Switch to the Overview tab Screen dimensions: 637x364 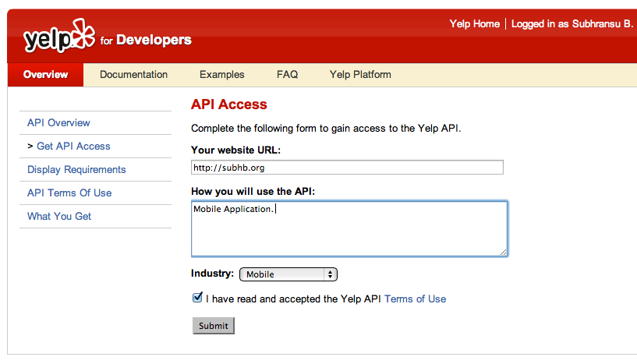pyautogui.click(x=45, y=74)
